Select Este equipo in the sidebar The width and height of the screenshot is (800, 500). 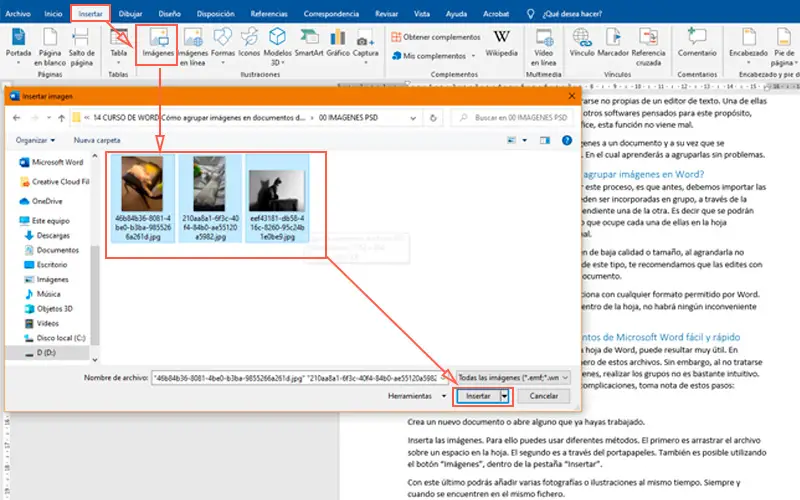pos(44,220)
